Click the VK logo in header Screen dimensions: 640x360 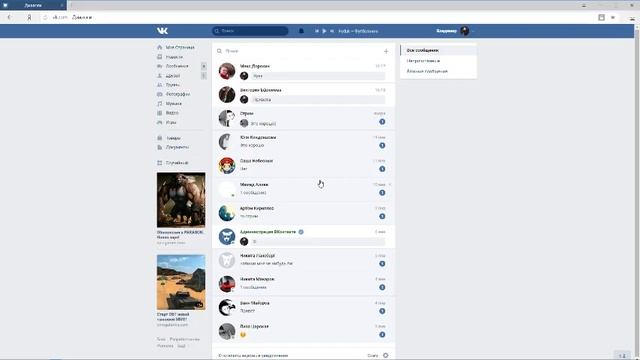click(x=162, y=31)
